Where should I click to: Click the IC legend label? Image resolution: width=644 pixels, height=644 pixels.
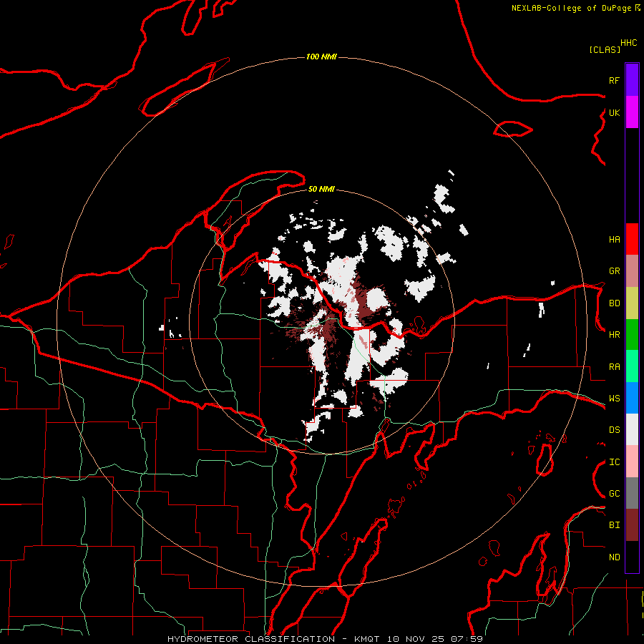[614, 462]
